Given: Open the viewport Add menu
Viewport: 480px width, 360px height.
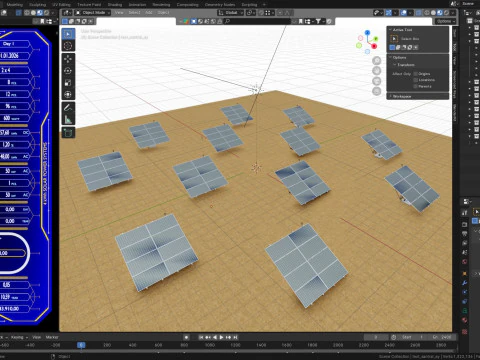Looking at the screenshot, I should coord(149,13).
